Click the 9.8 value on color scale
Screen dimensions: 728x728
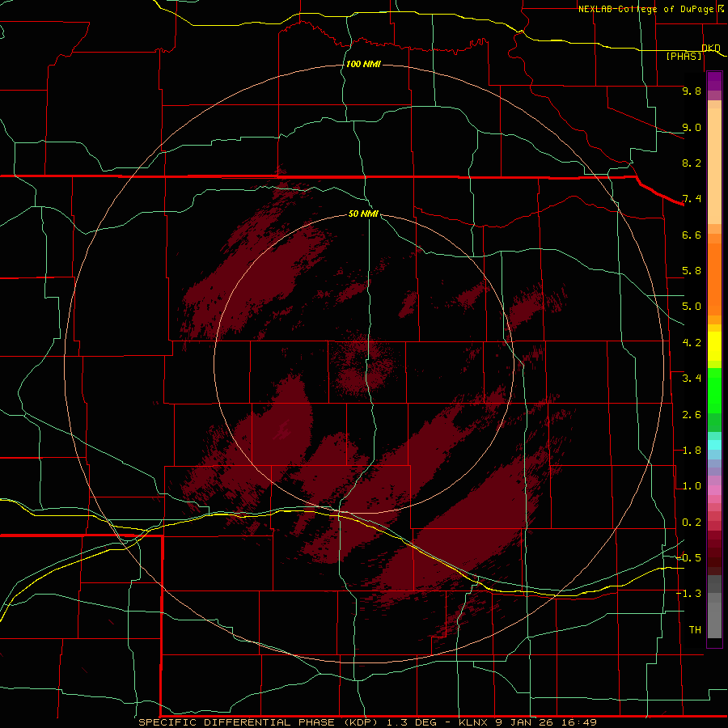(692, 91)
